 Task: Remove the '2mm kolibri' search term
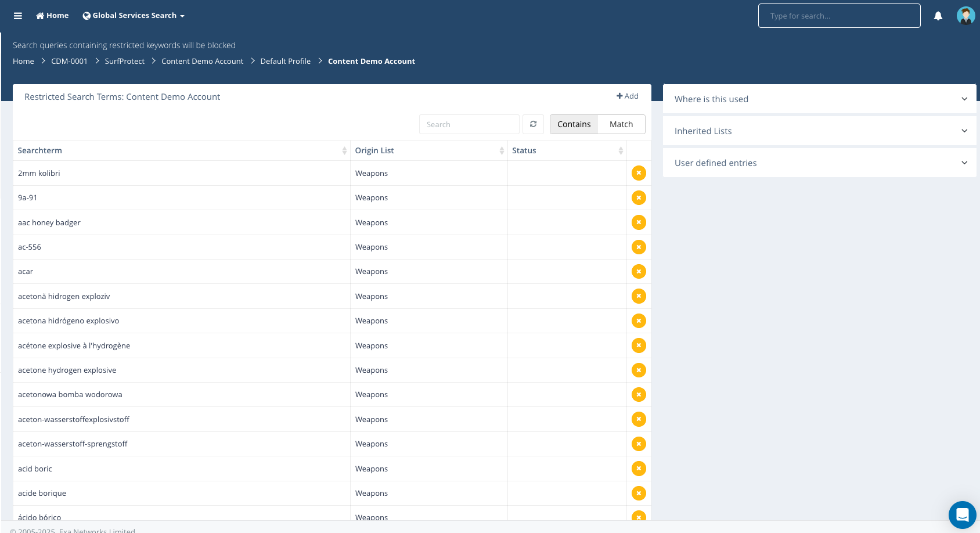(639, 173)
